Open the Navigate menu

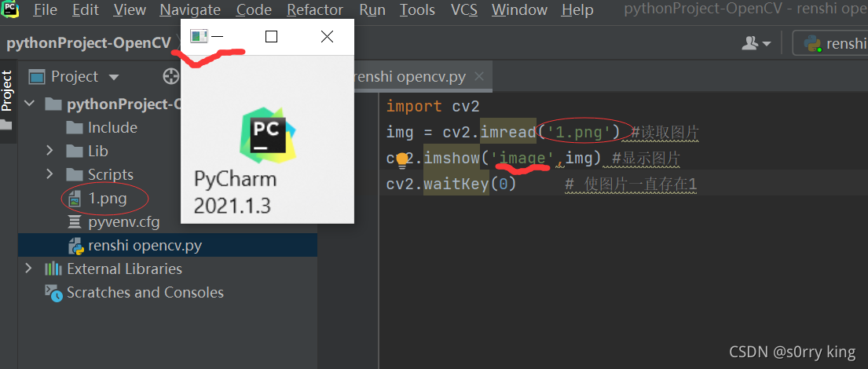[x=190, y=10]
